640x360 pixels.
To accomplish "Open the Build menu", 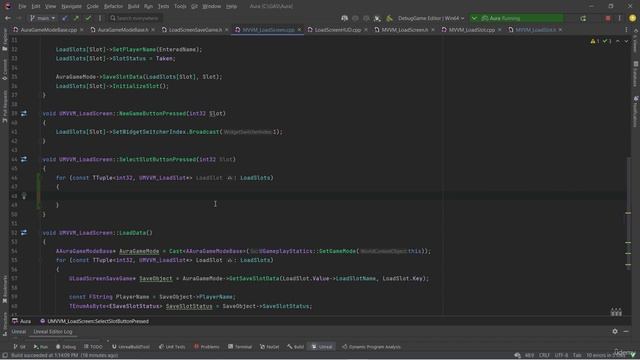I will 133,6.
